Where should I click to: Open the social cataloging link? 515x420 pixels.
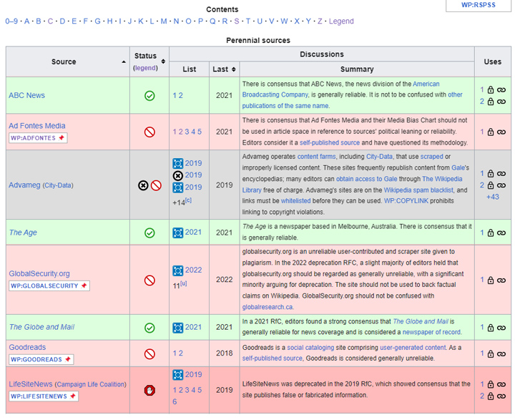point(310,348)
